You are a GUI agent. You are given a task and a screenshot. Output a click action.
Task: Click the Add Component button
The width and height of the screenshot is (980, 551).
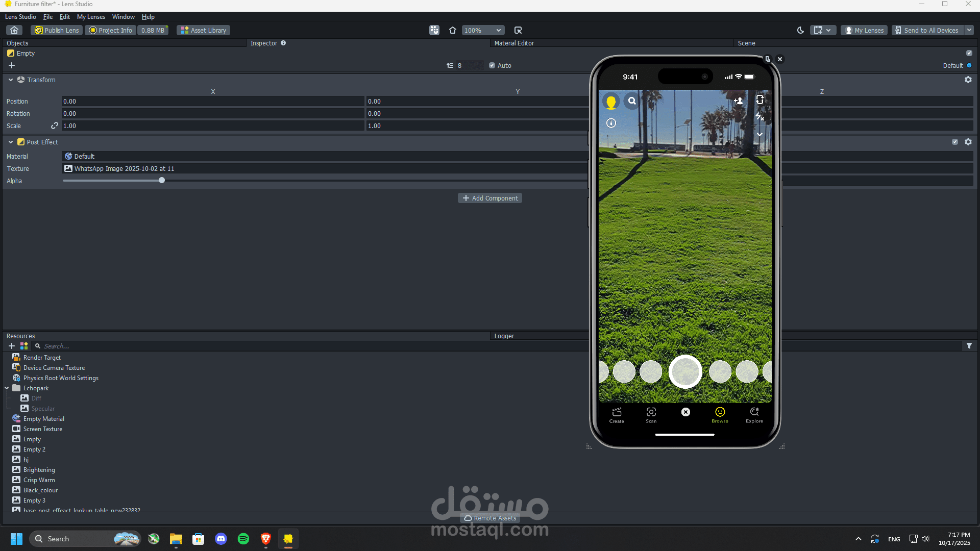[489, 198]
